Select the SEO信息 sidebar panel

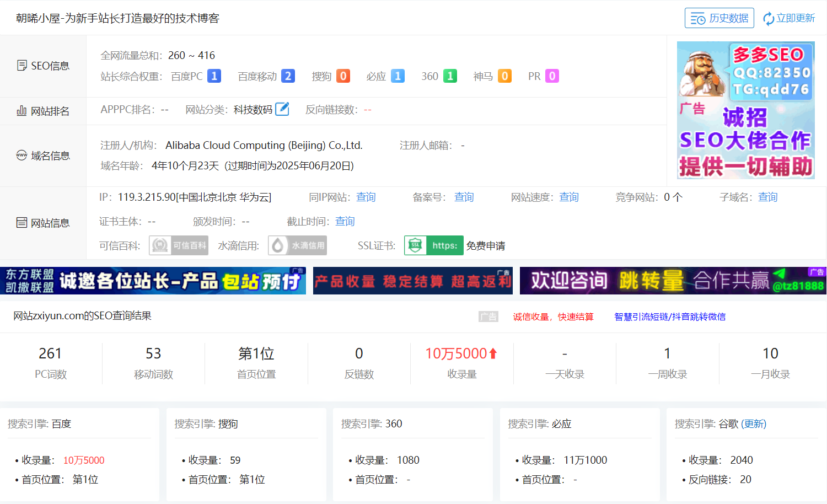[42, 65]
